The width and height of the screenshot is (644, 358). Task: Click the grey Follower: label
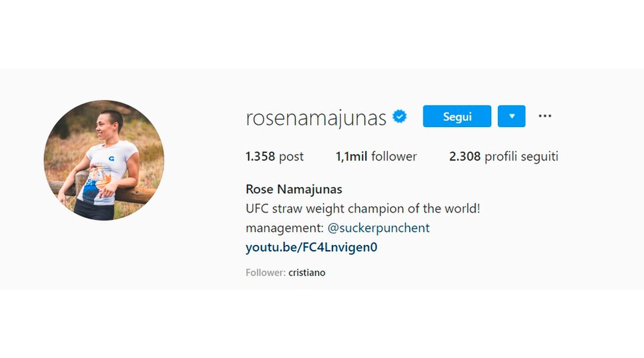[265, 272]
